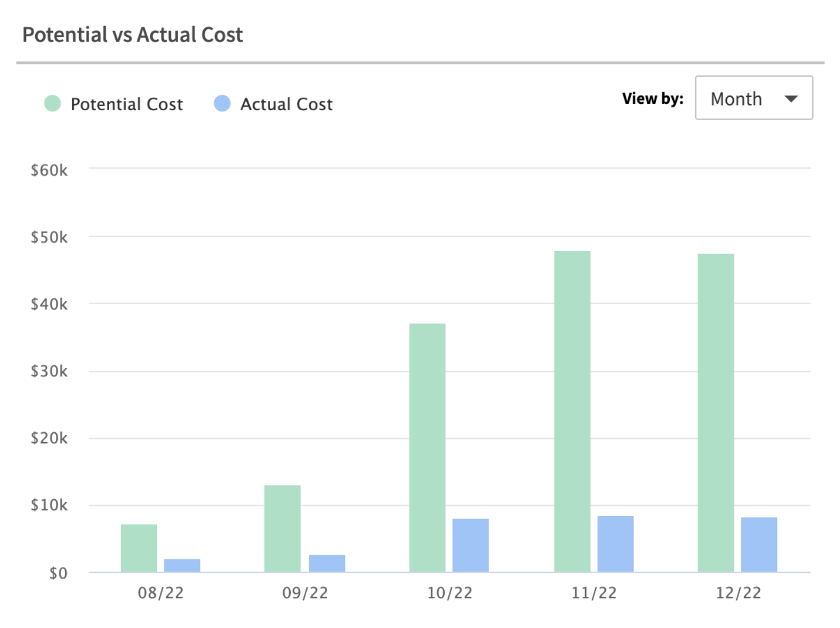Toggle the Actual Cost series label
840x628 pixels.
[286, 104]
